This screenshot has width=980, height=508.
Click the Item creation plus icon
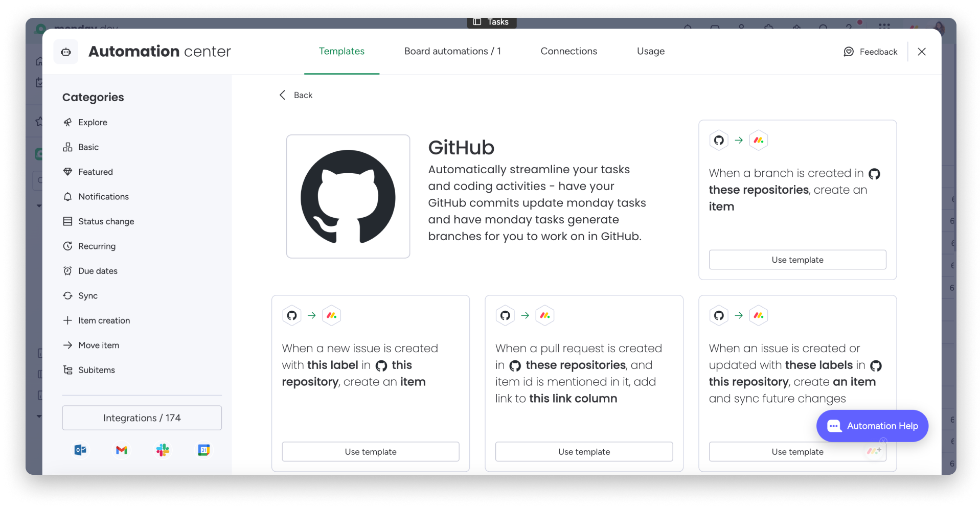tap(67, 320)
